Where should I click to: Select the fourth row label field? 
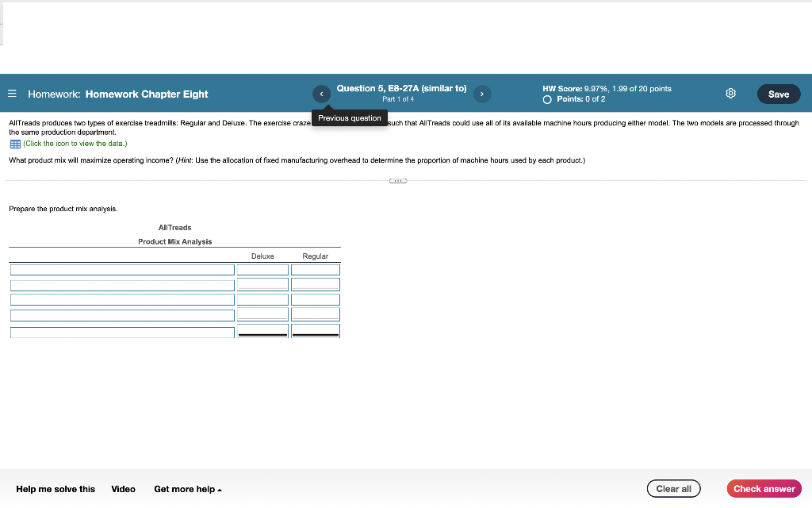pyautogui.click(x=122, y=315)
